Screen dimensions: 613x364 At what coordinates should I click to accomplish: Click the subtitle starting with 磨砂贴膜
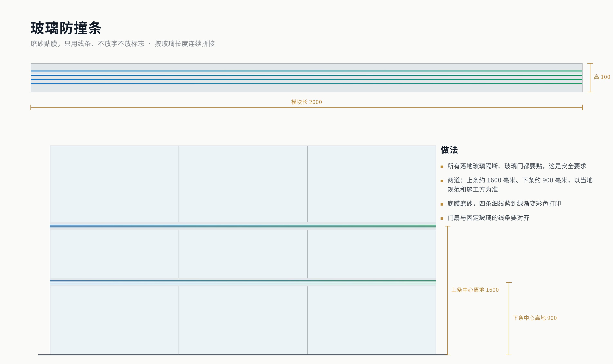pyautogui.click(x=123, y=44)
